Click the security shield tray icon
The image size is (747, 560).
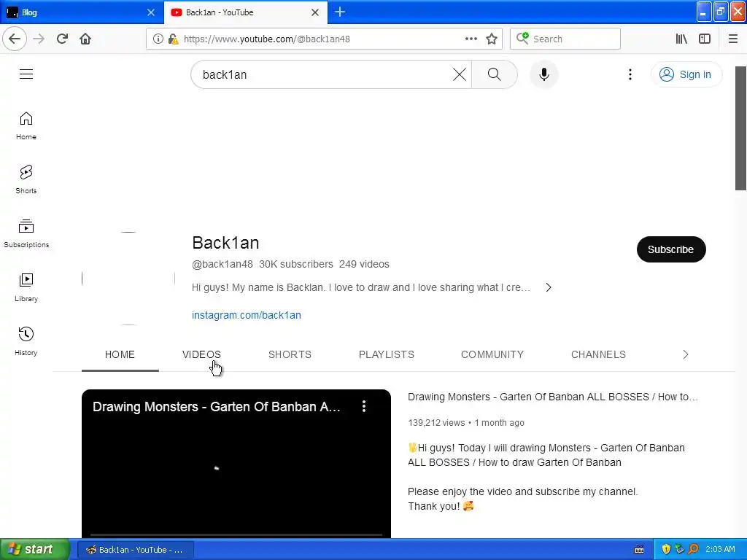pos(666,550)
